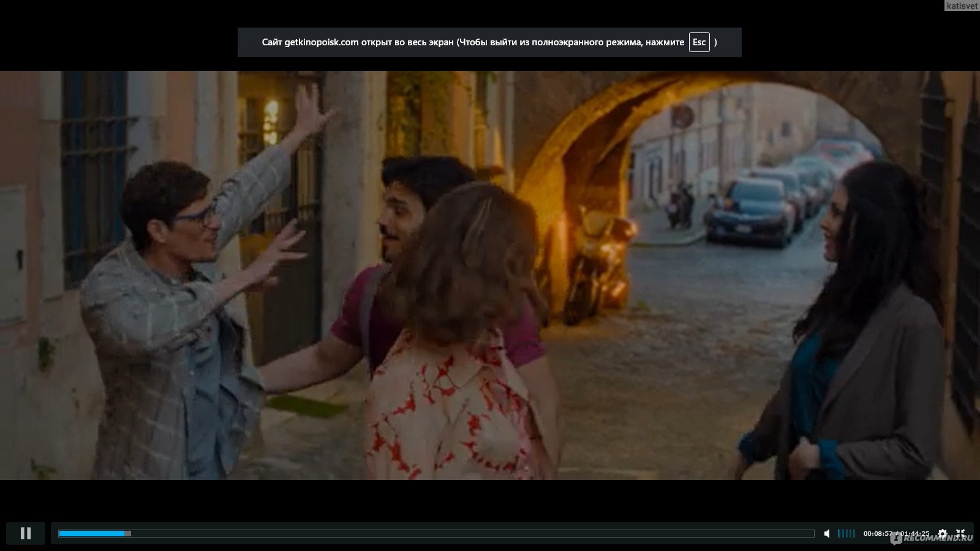Exit fullscreen with the collapse-arrows icon
980x551 pixels.
point(960,534)
